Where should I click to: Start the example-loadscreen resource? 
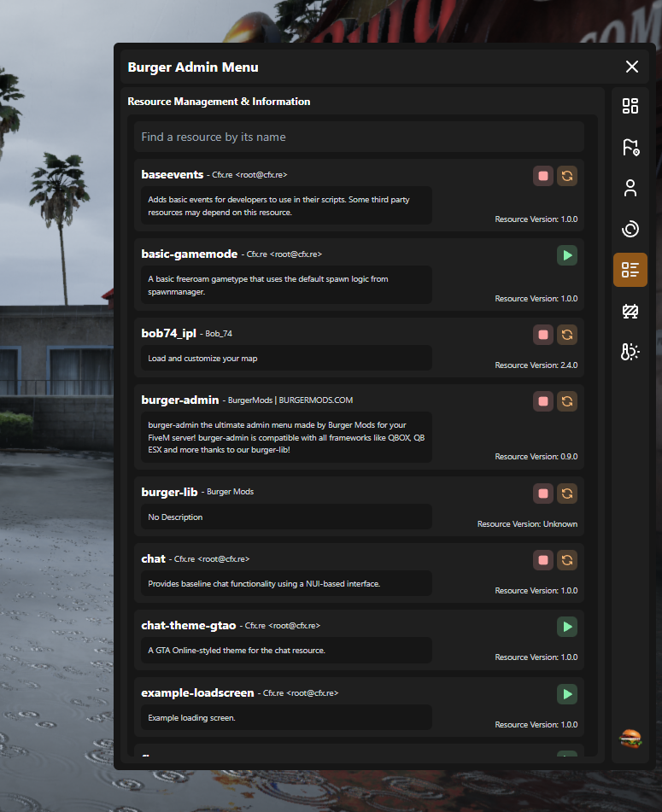567,694
